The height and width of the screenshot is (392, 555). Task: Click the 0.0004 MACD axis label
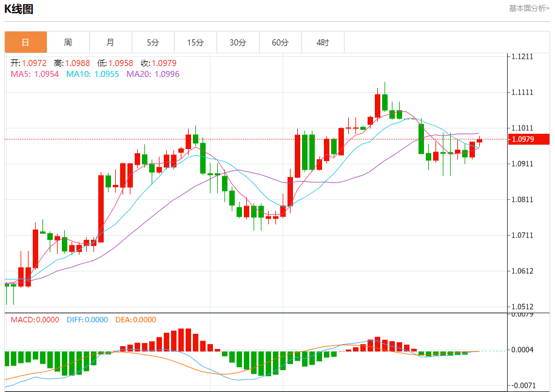[522, 350]
